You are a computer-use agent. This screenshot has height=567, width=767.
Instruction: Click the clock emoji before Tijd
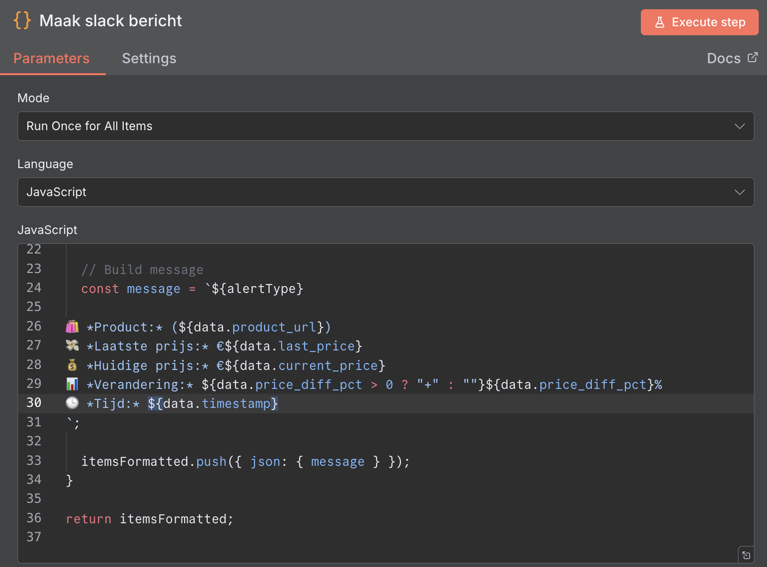click(72, 403)
